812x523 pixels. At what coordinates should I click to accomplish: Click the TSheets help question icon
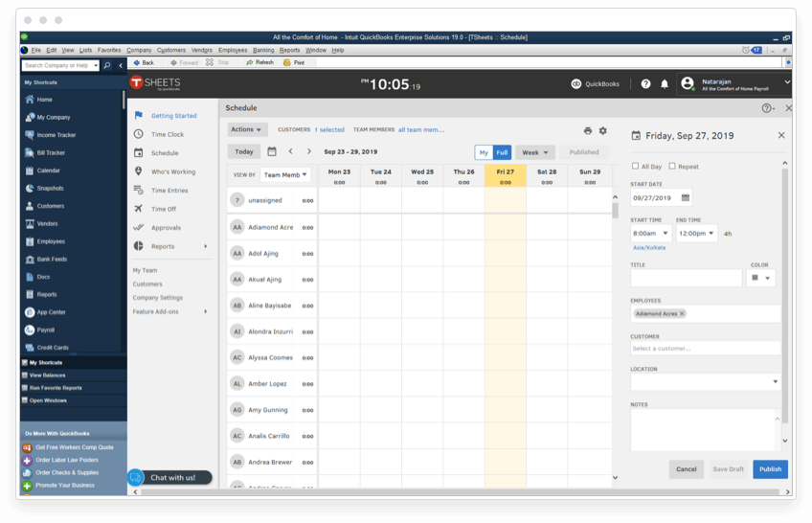click(x=645, y=84)
